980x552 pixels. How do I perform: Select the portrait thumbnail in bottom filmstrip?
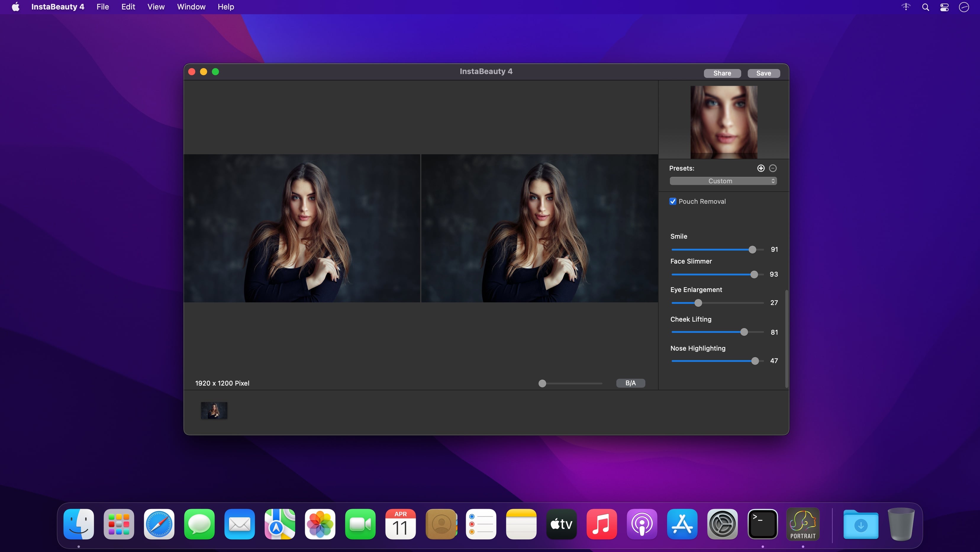[214, 410]
